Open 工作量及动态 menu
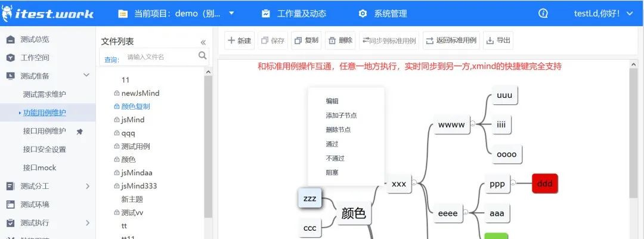644x239 pixels. click(x=302, y=14)
